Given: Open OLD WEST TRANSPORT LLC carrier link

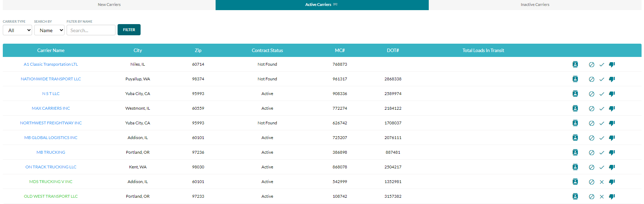Looking at the screenshot, I should (51, 196).
